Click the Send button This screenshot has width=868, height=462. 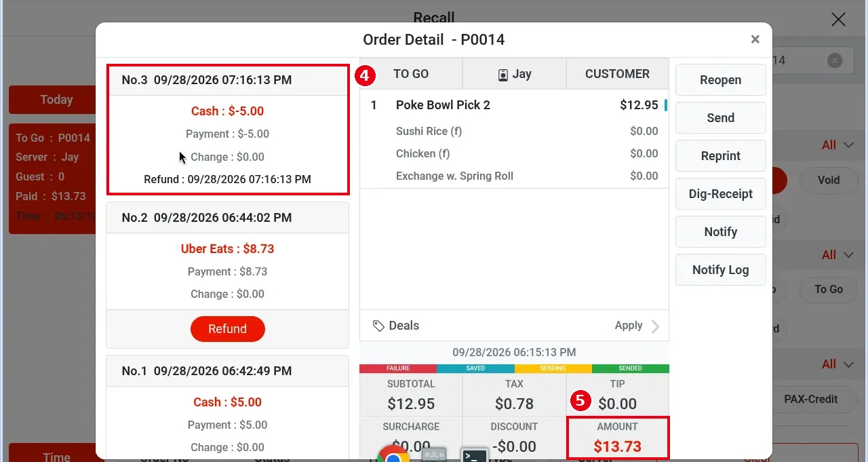(720, 118)
